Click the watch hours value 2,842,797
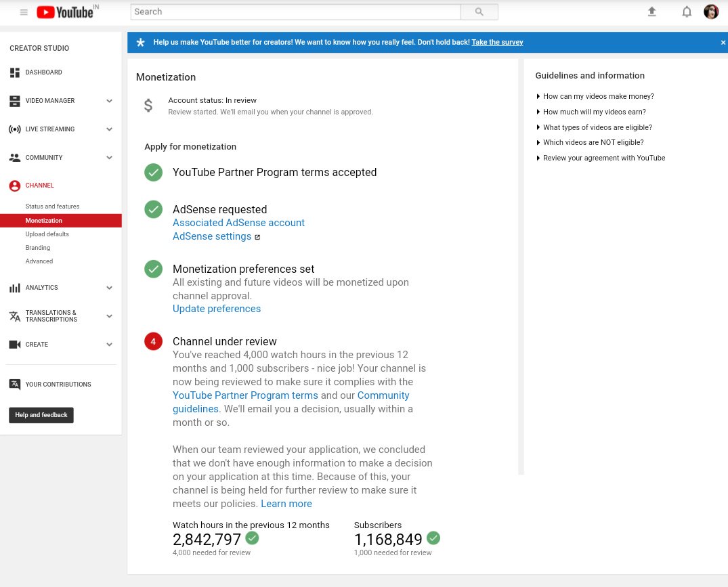 click(207, 539)
